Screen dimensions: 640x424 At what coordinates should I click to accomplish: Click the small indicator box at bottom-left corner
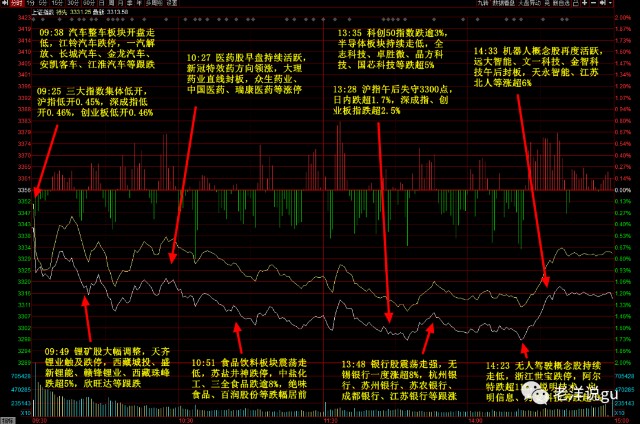pos(8,420)
